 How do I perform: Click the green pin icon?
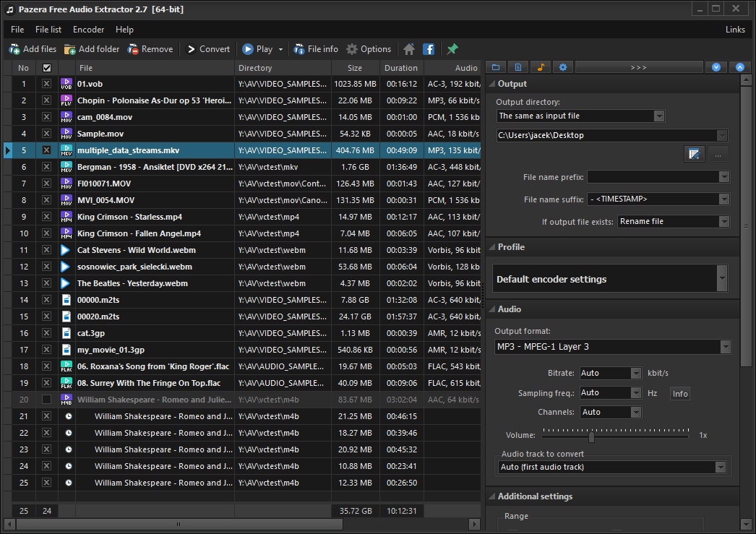452,49
